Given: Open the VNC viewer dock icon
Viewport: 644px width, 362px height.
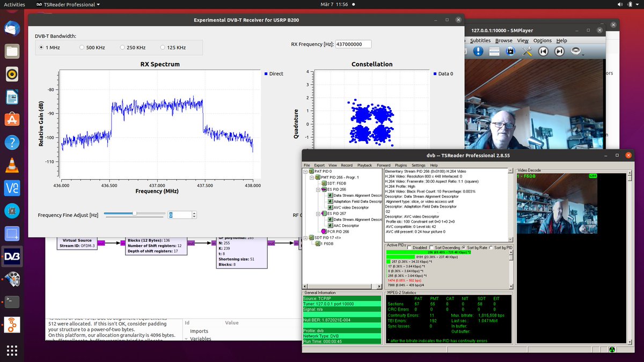Looking at the screenshot, I should pyautogui.click(x=12, y=188).
